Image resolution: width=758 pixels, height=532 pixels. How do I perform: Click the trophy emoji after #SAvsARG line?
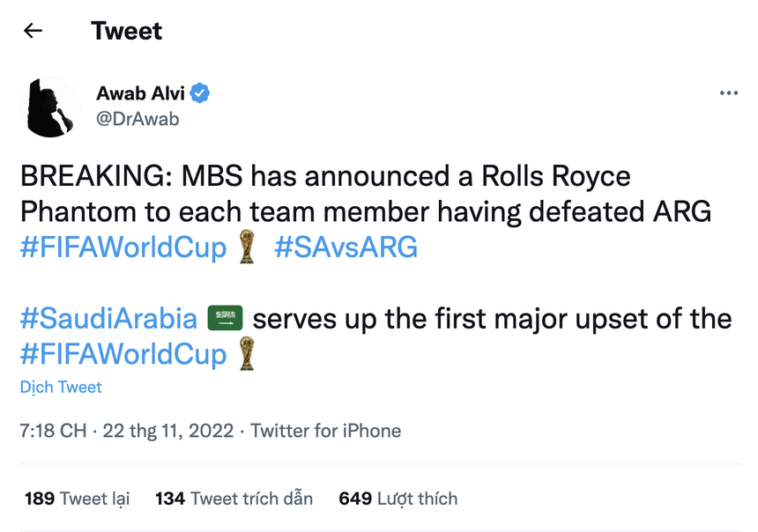[248, 248]
